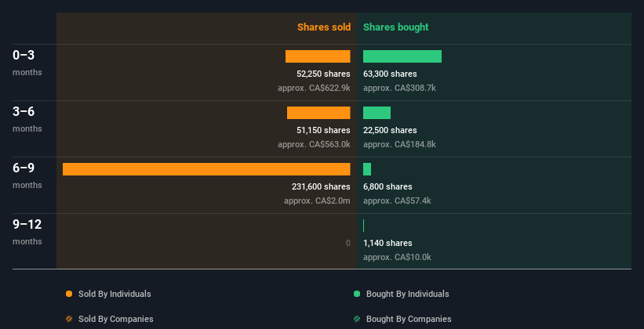This screenshot has height=329, width=644.
Task: Click the 51,150 shares value
Action: pos(323,130)
